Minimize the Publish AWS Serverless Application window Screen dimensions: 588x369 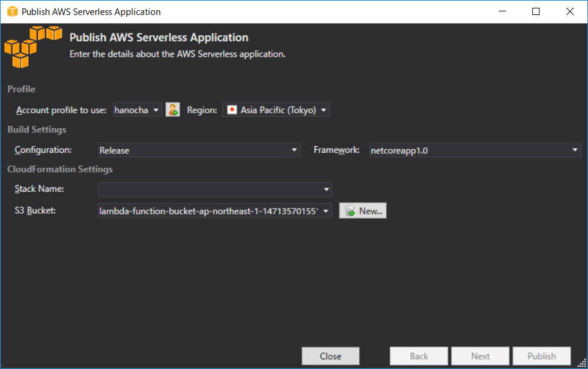(502, 11)
